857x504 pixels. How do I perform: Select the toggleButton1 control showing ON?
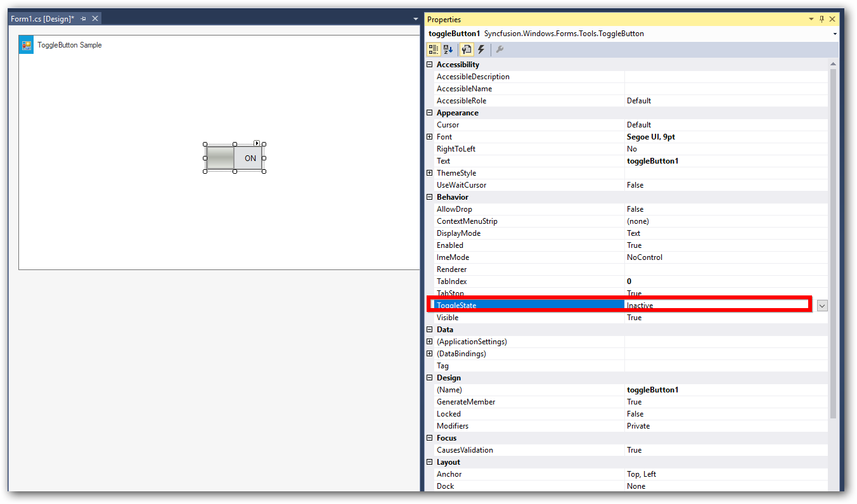tap(235, 157)
